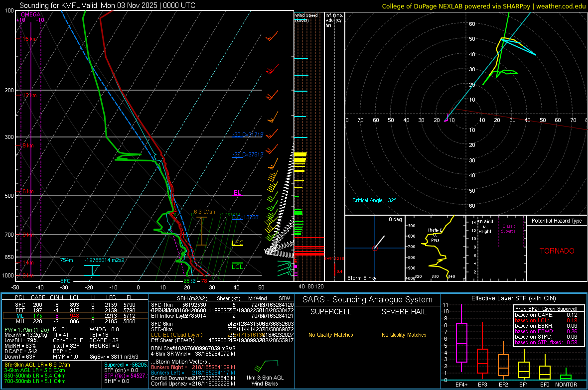This screenshot has height=390, width=588.
Task: Select the 'EFF' parcel row
Action: point(75,310)
